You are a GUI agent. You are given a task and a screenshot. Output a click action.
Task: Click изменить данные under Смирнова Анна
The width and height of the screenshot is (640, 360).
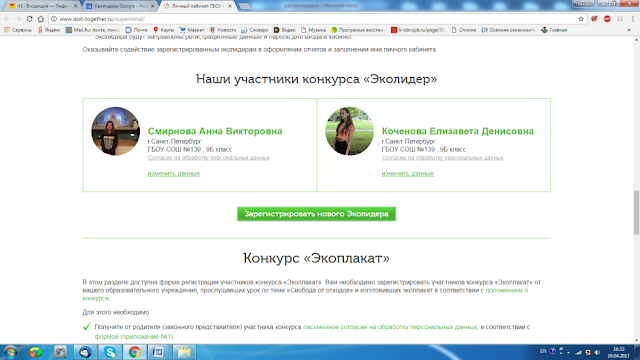(x=174, y=173)
